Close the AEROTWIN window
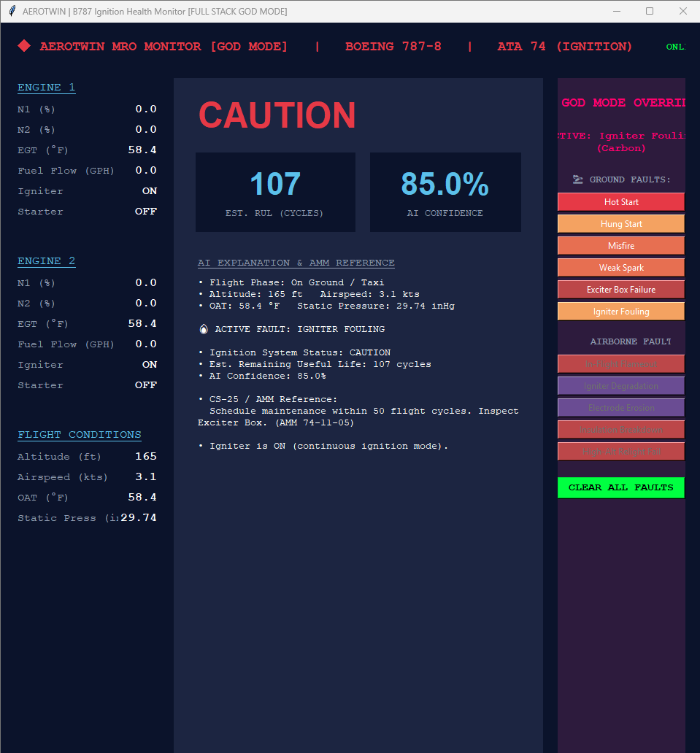The image size is (700, 753). [x=682, y=11]
